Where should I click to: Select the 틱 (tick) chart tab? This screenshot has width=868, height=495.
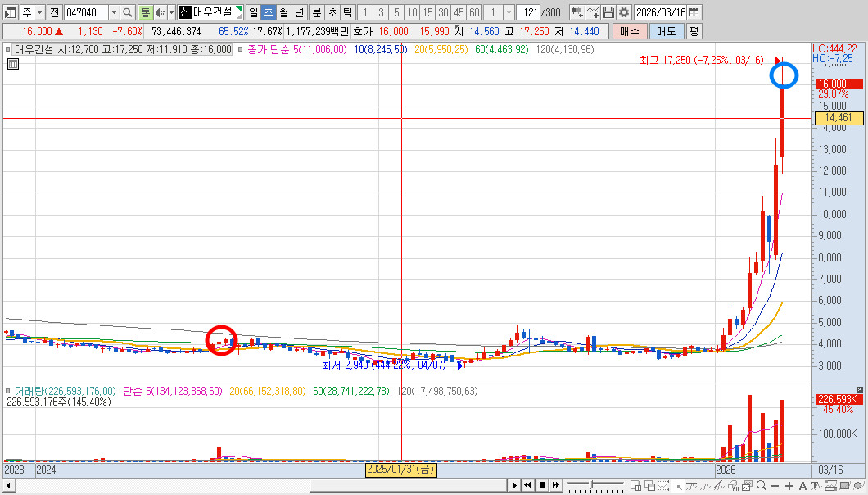(347, 12)
